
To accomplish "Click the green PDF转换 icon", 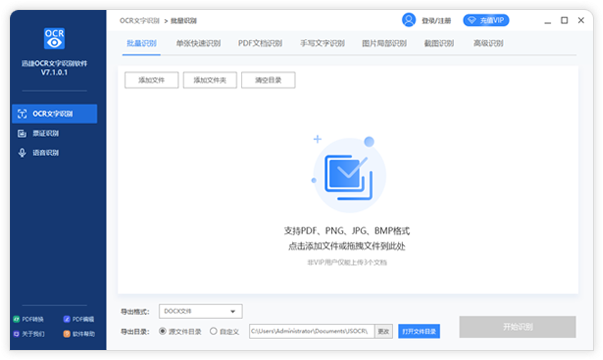I will pyautogui.click(x=16, y=319).
